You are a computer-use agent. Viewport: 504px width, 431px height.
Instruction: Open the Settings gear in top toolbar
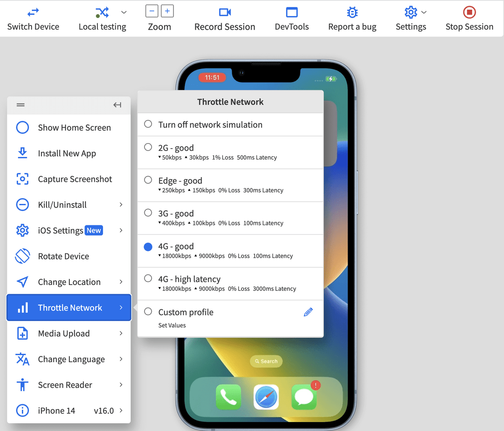pos(411,12)
